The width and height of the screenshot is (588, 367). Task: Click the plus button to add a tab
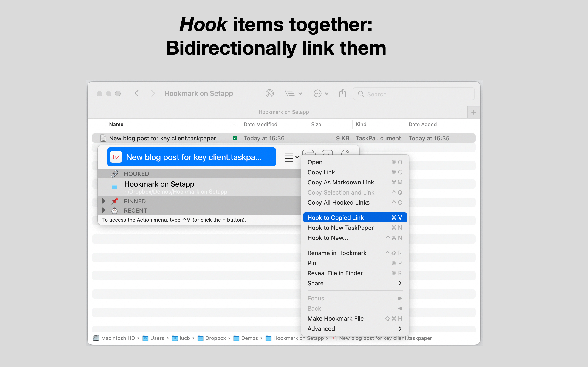click(x=474, y=112)
